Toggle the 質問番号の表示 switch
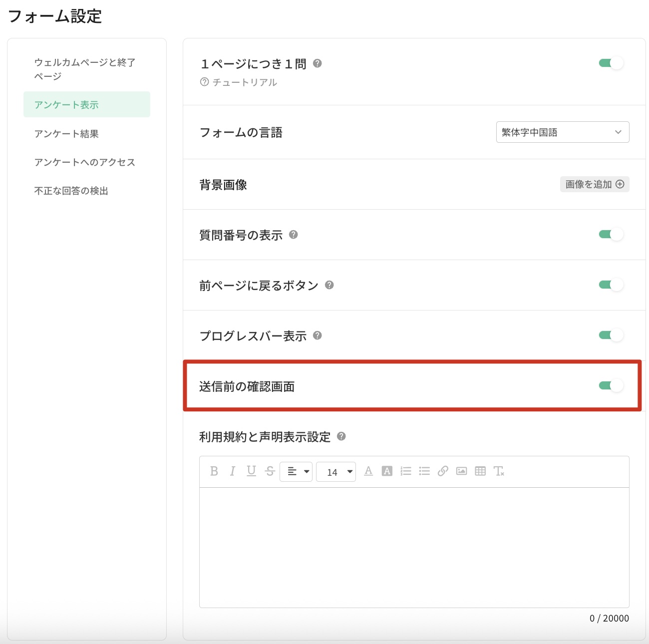 click(611, 234)
